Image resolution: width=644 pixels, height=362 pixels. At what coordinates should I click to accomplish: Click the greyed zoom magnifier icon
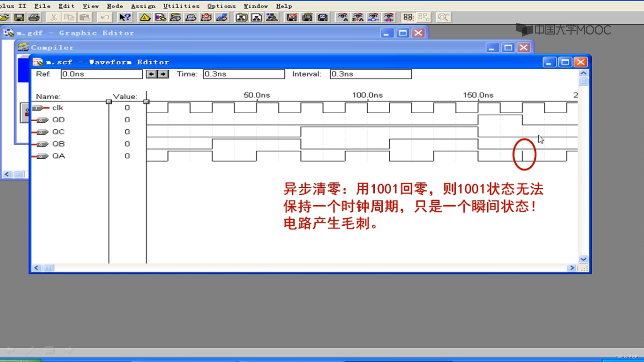(443, 17)
